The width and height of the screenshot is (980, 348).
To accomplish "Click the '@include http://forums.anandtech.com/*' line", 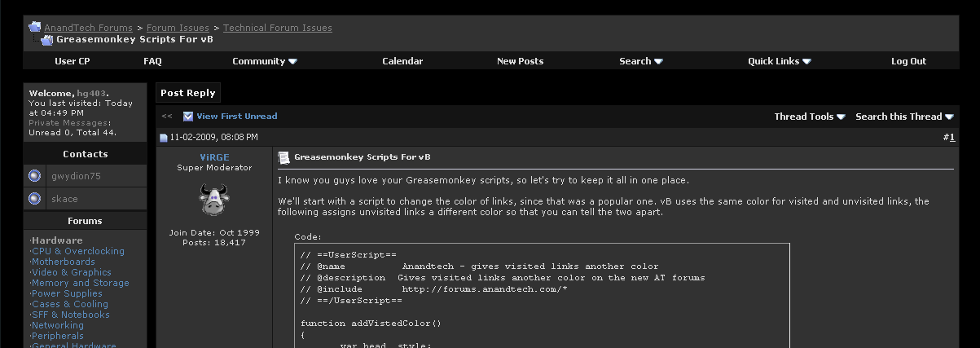I will 434,289.
